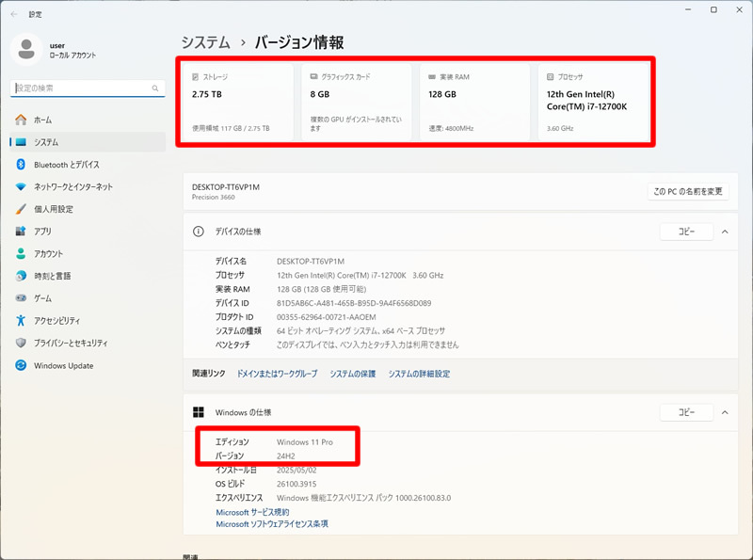Click the OS build value 26100.3915

pyautogui.click(x=296, y=484)
